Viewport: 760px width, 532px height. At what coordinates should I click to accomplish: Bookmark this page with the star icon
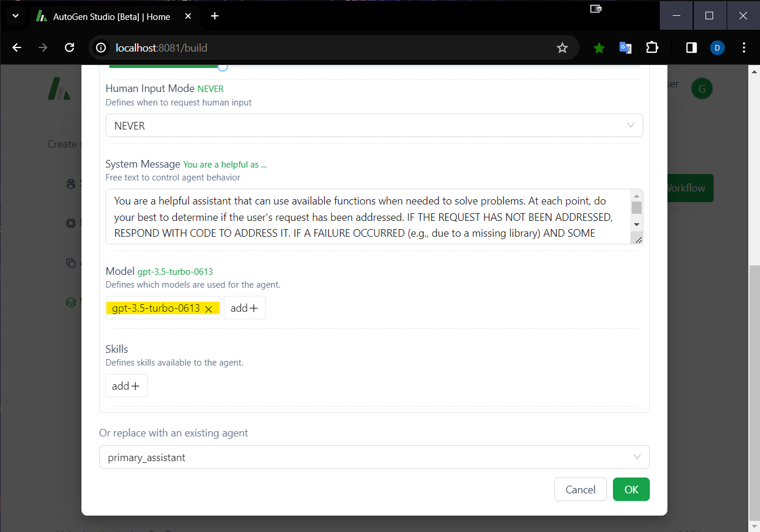tap(562, 47)
